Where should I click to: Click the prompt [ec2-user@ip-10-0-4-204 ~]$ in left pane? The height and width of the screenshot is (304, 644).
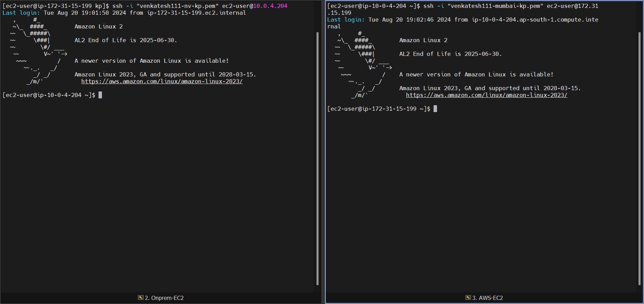tap(49, 95)
